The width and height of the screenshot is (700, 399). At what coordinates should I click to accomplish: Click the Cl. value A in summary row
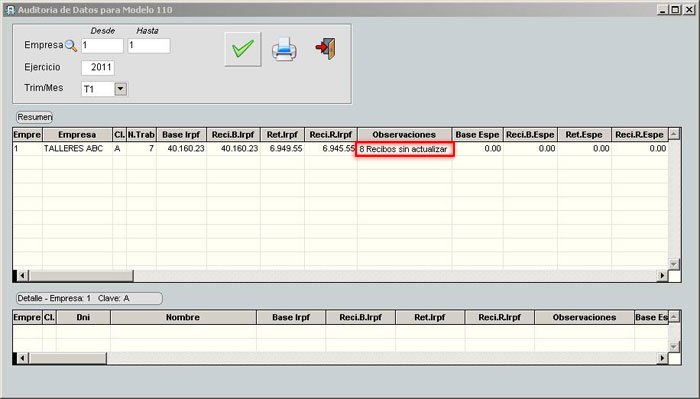(119, 149)
